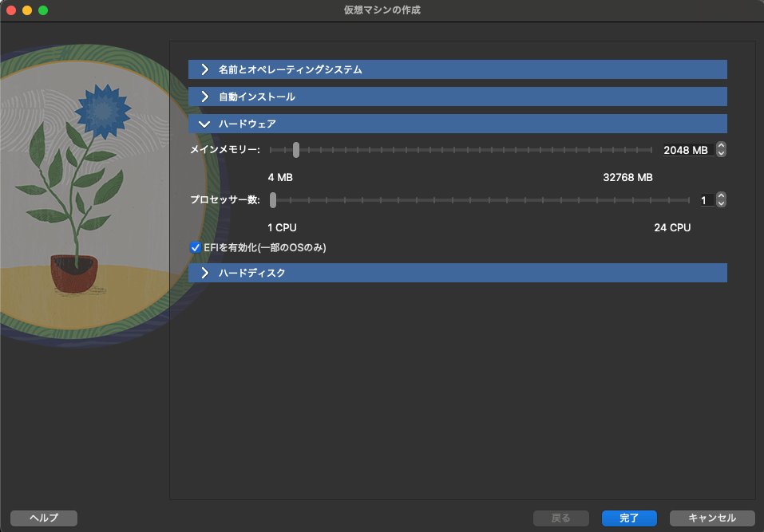Click the プロセッサー数 slider handle
764x532 pixels.
pyautogui.click(x=273, y=200)
